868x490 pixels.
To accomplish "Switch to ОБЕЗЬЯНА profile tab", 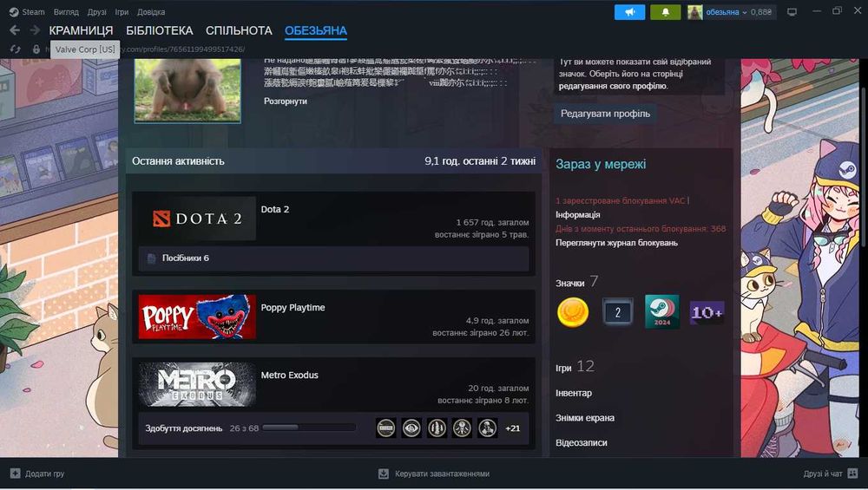I will tap(316, 30).
